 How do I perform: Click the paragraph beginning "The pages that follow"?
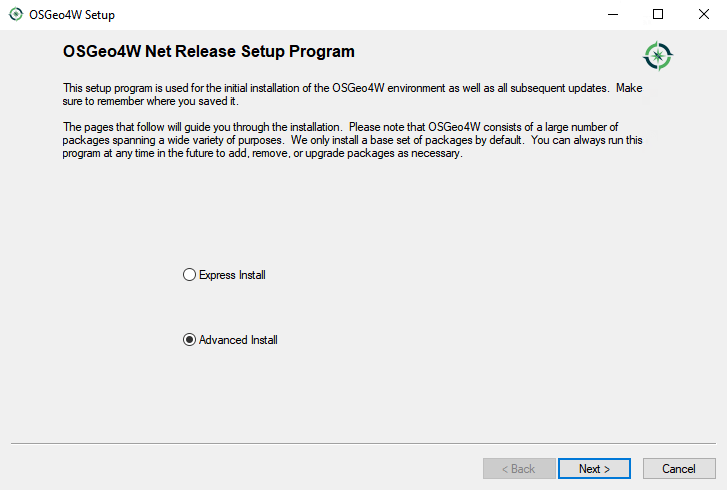click(x=350, y=140)
